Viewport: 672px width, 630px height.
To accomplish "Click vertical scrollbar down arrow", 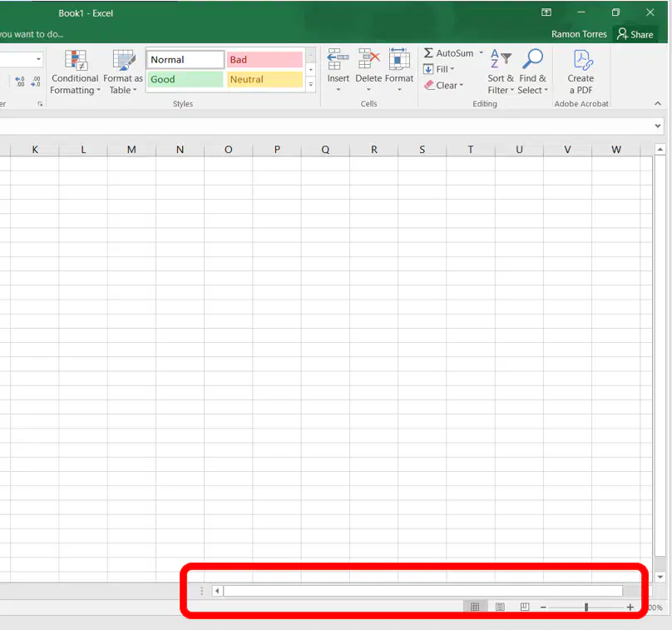I will pos(660,578).
